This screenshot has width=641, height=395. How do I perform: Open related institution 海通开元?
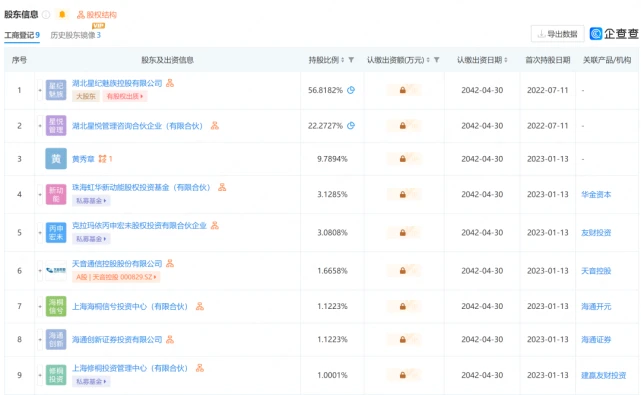(596, 306)
